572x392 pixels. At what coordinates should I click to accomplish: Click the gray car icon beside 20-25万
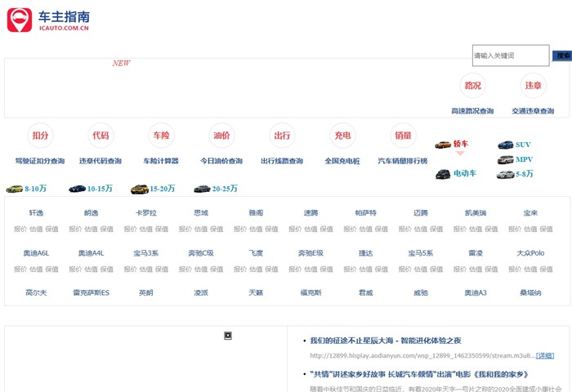[202, 189]
